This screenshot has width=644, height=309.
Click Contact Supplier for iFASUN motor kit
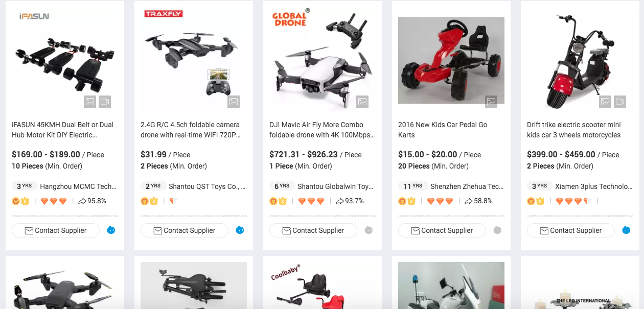tap(56, 230)
